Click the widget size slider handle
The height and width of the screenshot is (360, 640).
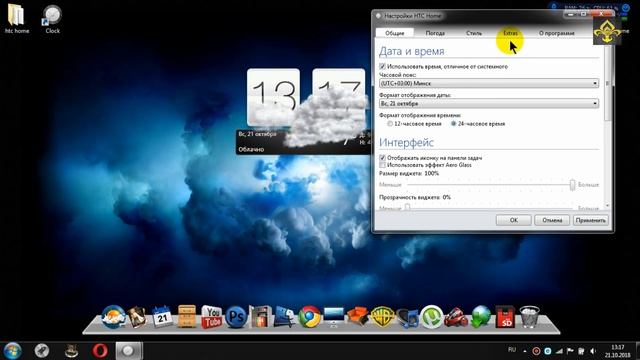(572, 185)
